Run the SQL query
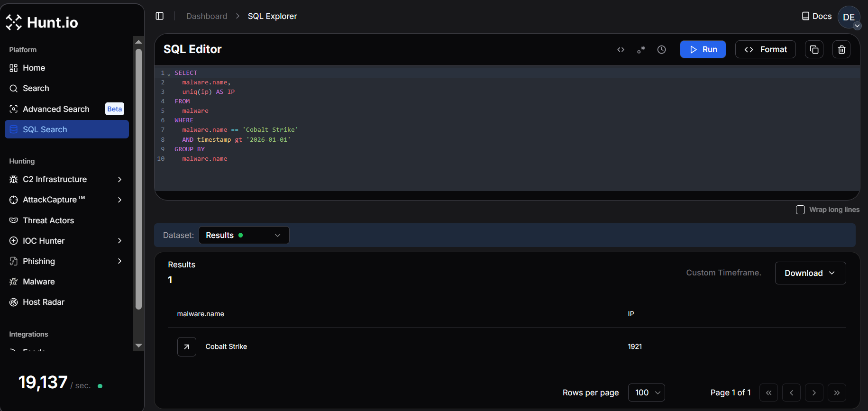Viewport: 868px width, 411px height. 703,49
